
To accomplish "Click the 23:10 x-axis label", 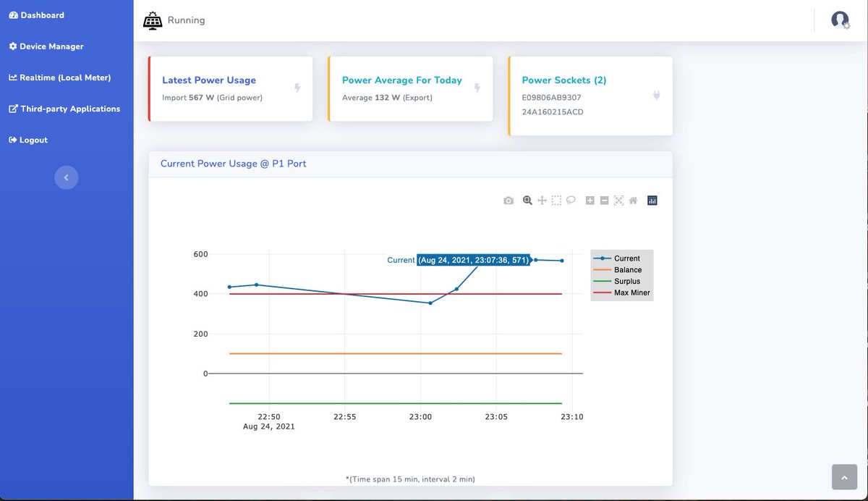I will [571, 417].
